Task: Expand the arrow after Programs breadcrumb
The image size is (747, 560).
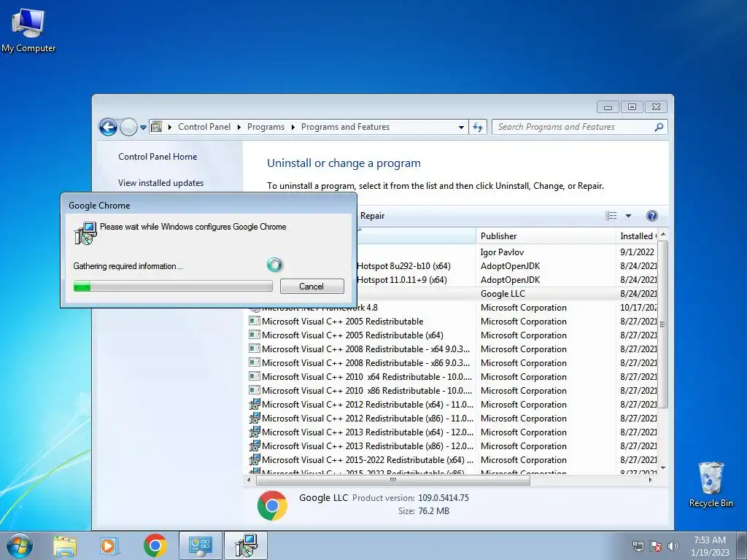Action: tap(292, 127)
